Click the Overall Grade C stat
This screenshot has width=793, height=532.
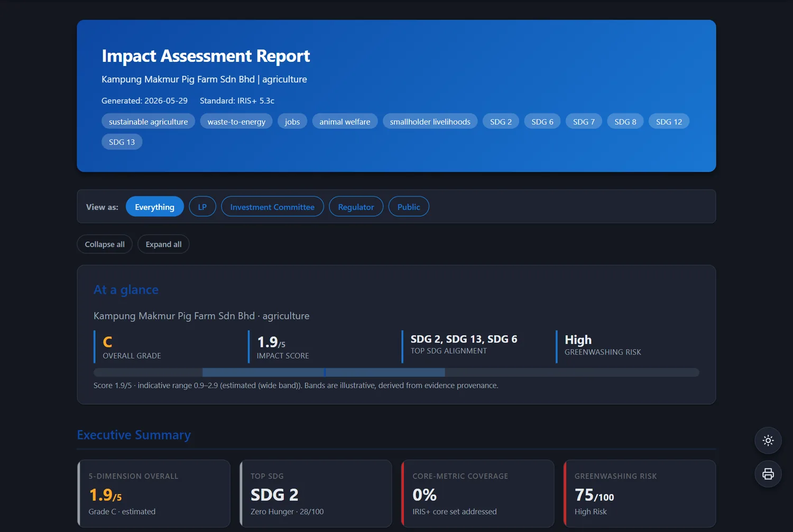click(166, 347)
